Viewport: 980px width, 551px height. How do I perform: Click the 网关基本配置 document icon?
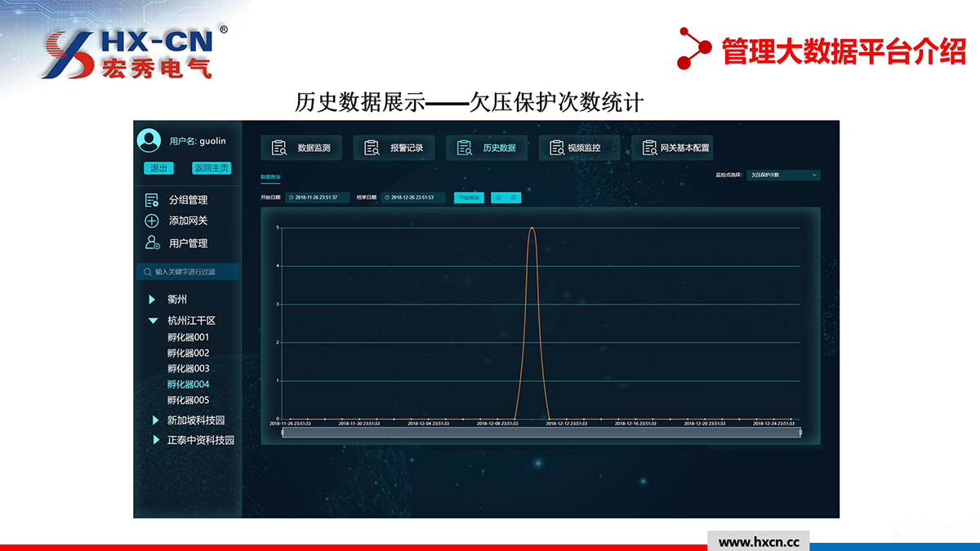[650, 148]
